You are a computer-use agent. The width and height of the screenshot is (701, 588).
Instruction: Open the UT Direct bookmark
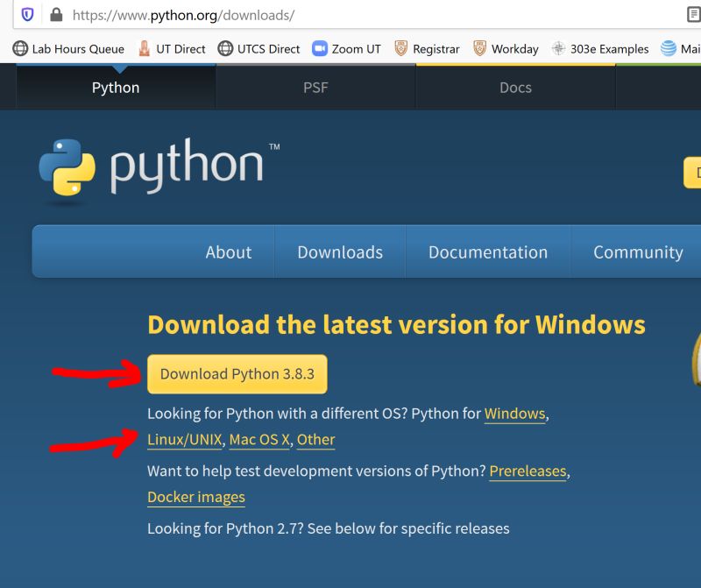click(x=171, y=49)
